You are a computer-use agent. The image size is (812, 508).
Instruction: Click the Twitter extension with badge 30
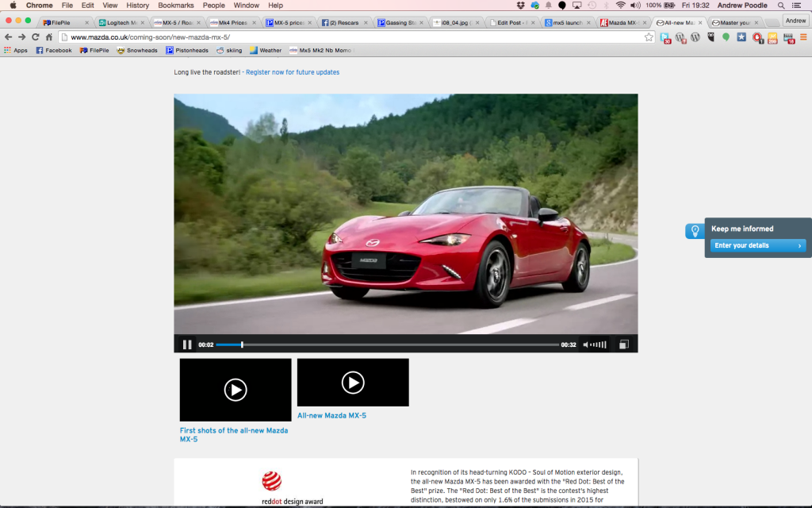click(x=665, y=38)
